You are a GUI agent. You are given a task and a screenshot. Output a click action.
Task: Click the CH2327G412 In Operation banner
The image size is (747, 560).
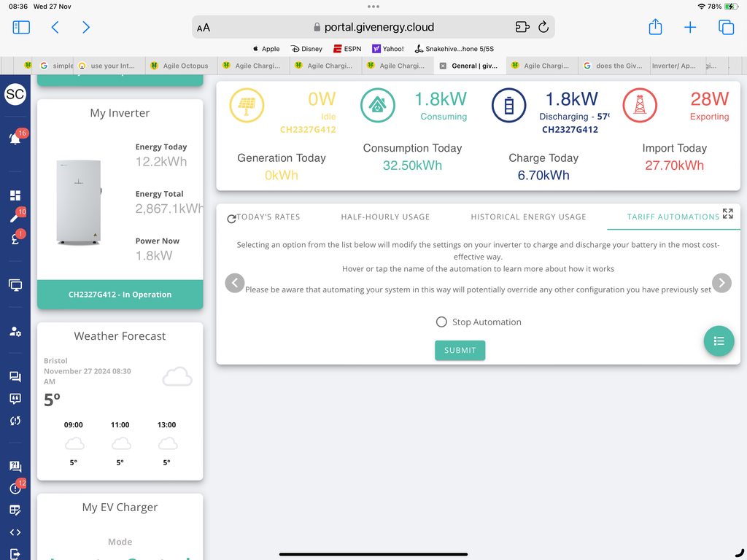pos(120,295)
